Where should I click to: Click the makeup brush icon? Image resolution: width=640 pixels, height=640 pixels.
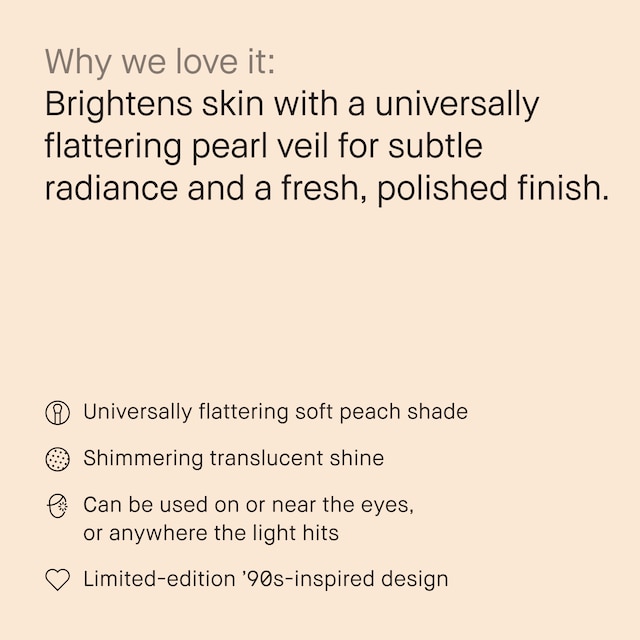click(58, 412)
